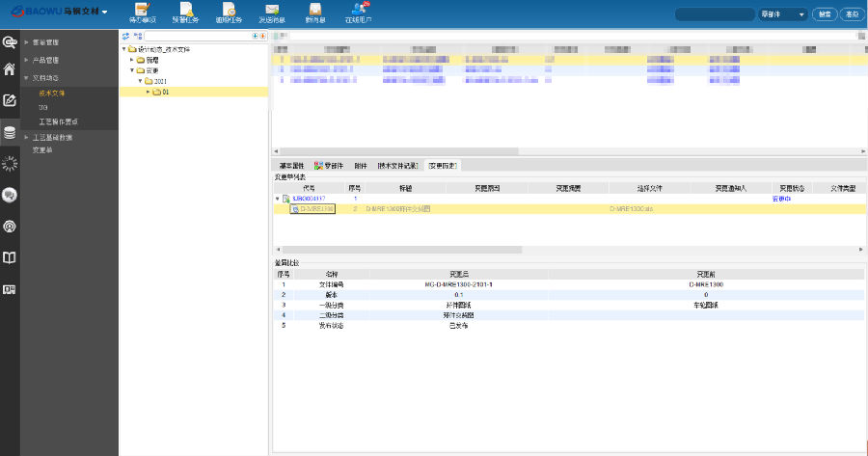Image resolution: width=868 pixels, height=456 pixels.
Task: Select 技术文件 in left navigation
Action: (52, 94)
